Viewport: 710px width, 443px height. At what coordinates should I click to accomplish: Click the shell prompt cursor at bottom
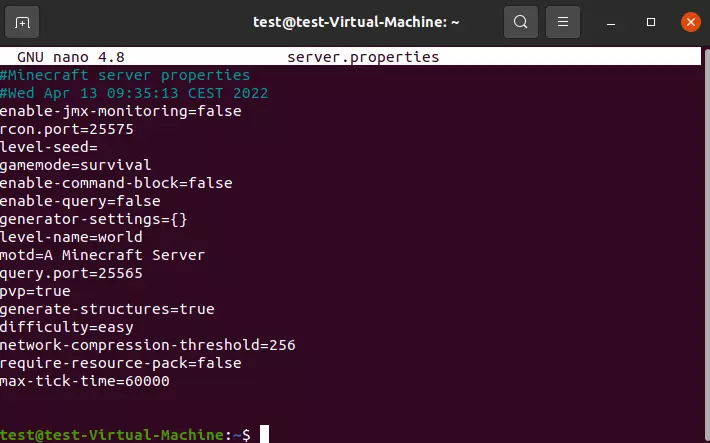(264, 434)
